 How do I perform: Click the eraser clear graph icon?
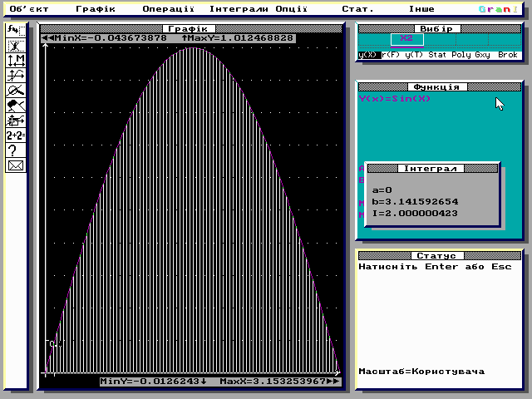16,106
